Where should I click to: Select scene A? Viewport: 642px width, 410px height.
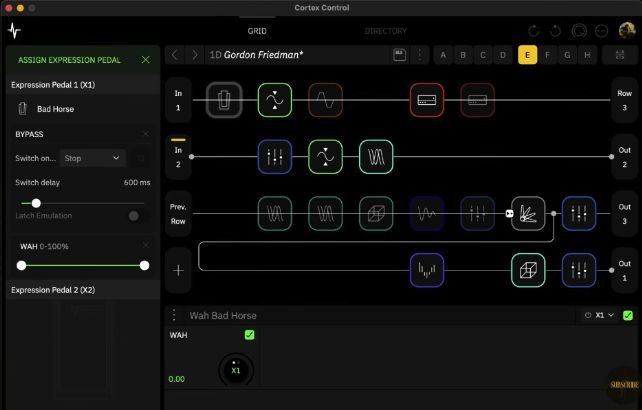click(x=443, y=55)
